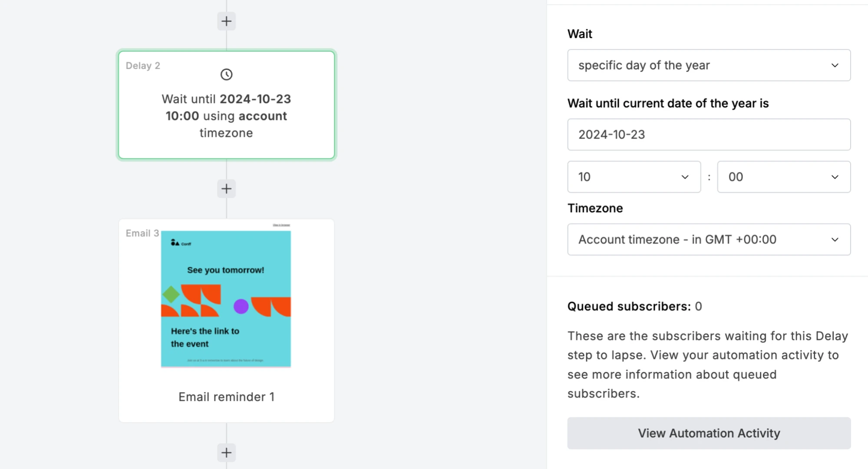
Task: Click "Here's the link to the event" text
Action: (x=205, y=337)
